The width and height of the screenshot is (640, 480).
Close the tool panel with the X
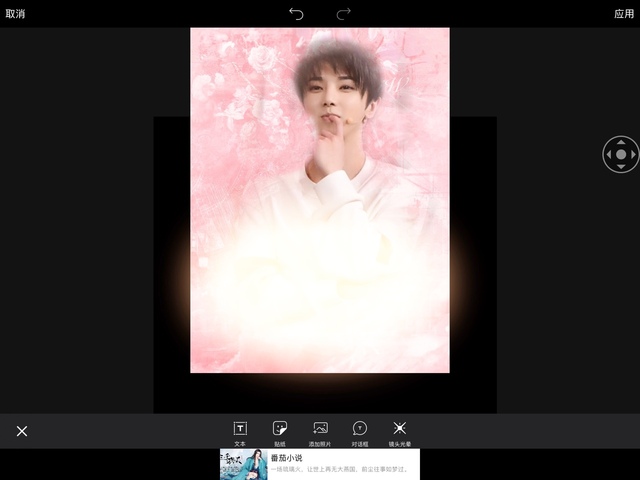(x=22, y=431)
